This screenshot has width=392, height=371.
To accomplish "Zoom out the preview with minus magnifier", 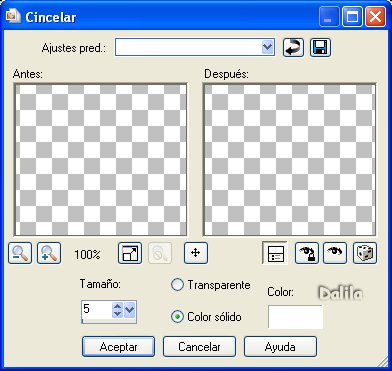I will tap(20, 253).
